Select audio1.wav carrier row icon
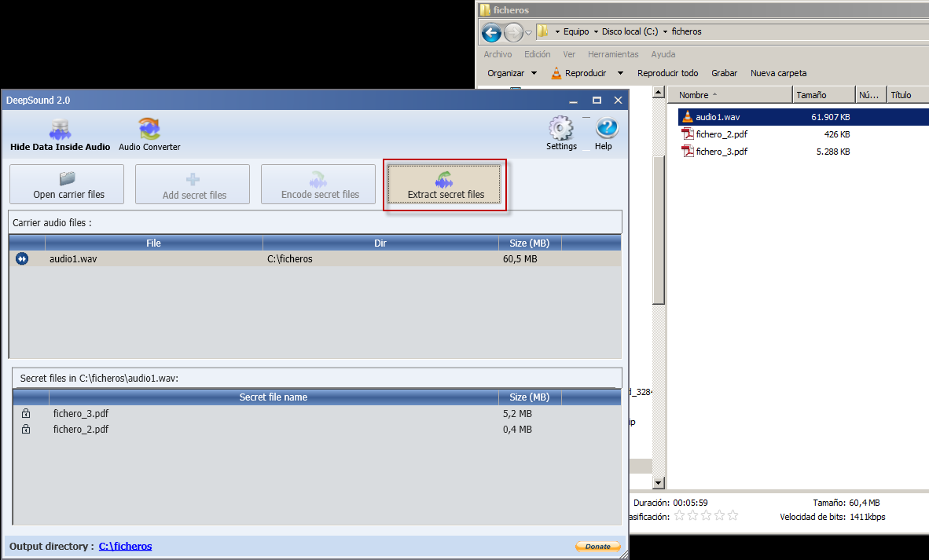The width and height of the screenshot is (929, 560). click(22, 258)
